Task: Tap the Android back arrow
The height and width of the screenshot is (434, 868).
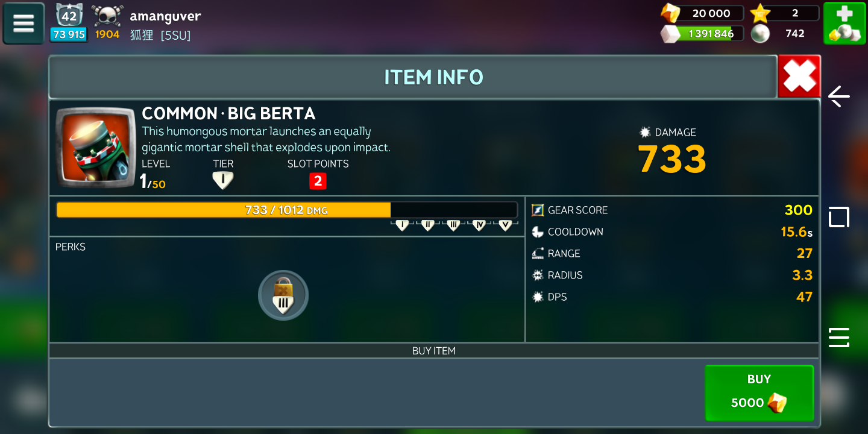Action: tap(838, 96)
